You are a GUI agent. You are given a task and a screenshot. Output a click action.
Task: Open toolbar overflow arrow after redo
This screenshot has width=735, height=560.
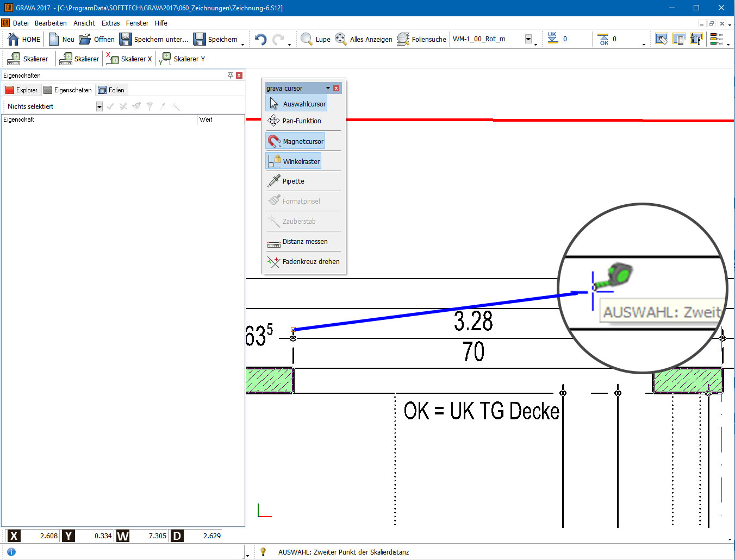click(x=289, y=43)
